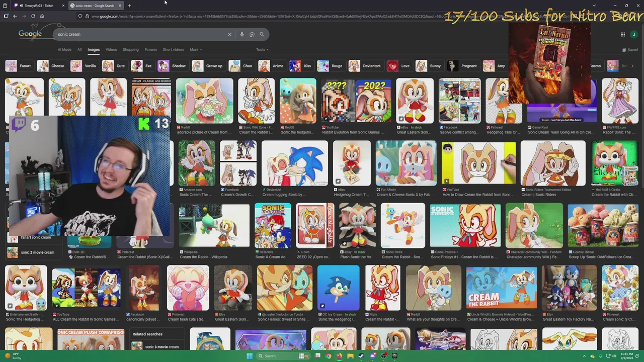The image size is (644, 362).
Task: Go back to the previous page
Action: tap(15, 16)
